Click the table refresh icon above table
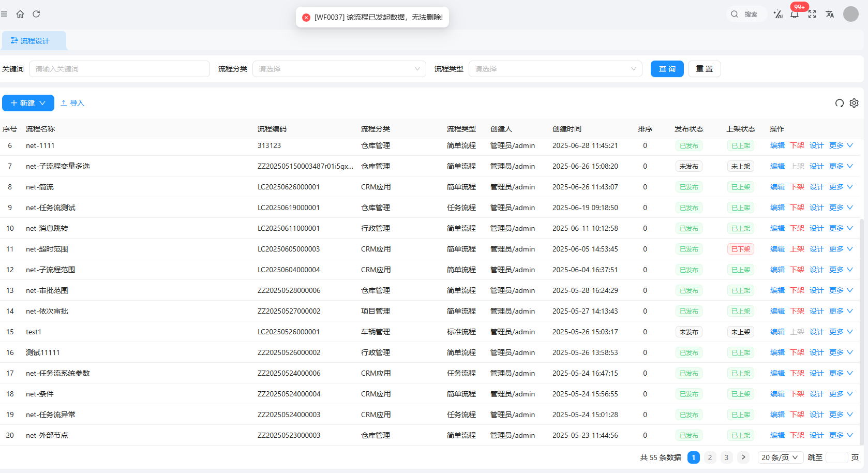 coord(839,103)
